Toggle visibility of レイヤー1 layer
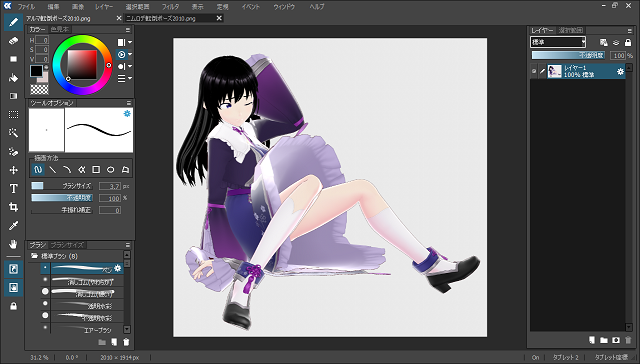The width and height of the screenshot is (640, 364). (x=534, y=71)
